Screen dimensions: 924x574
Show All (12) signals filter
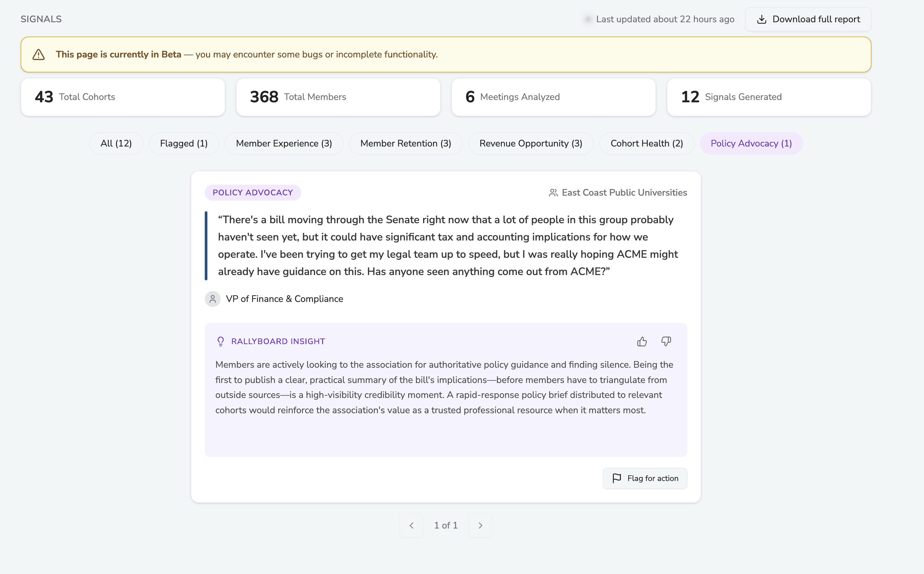pos(116,143)
